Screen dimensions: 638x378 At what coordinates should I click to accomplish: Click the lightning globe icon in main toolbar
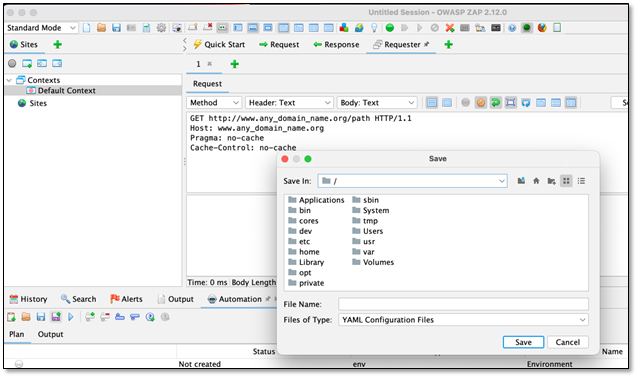click(359, 28)
